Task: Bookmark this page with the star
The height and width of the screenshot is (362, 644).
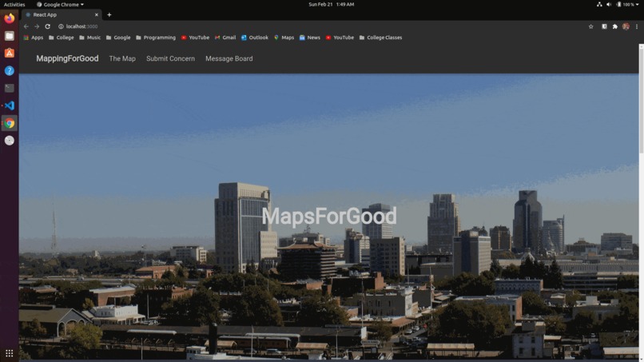Action: (591, 26)
